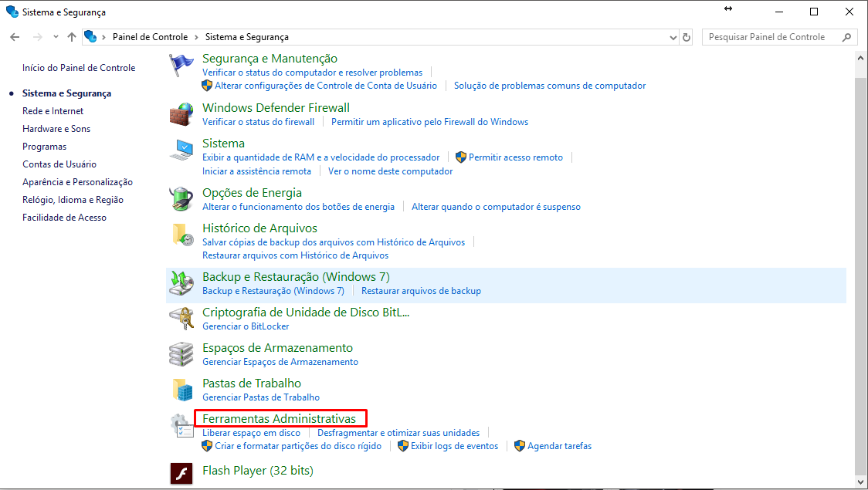Open Alterar quando o computador é suspenso
This screenshot has height=490, width=868.
[x=496, y=207]
